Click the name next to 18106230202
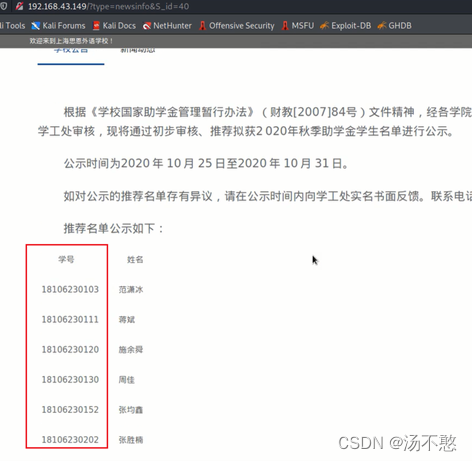The height and width of the screenshot is (461, 472). [x=131, y=440]
